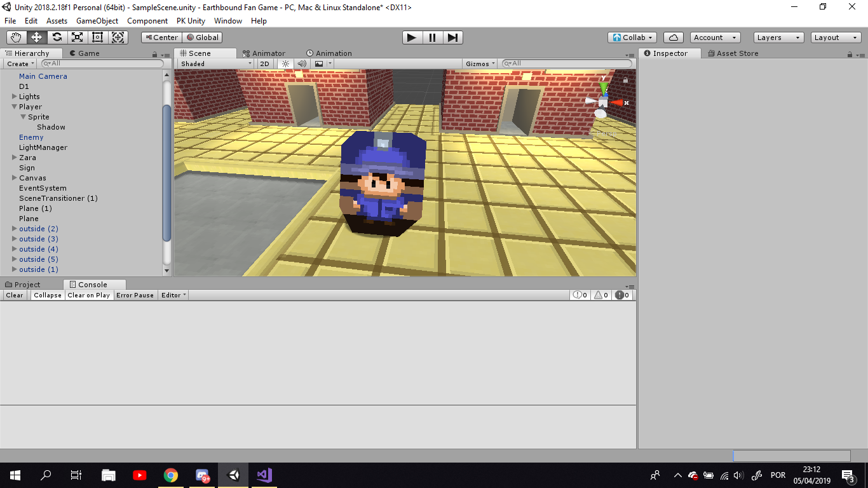The image size is (868, 488).
Task: Toggle scene effects image icon
Action: [x=319, y=64]
